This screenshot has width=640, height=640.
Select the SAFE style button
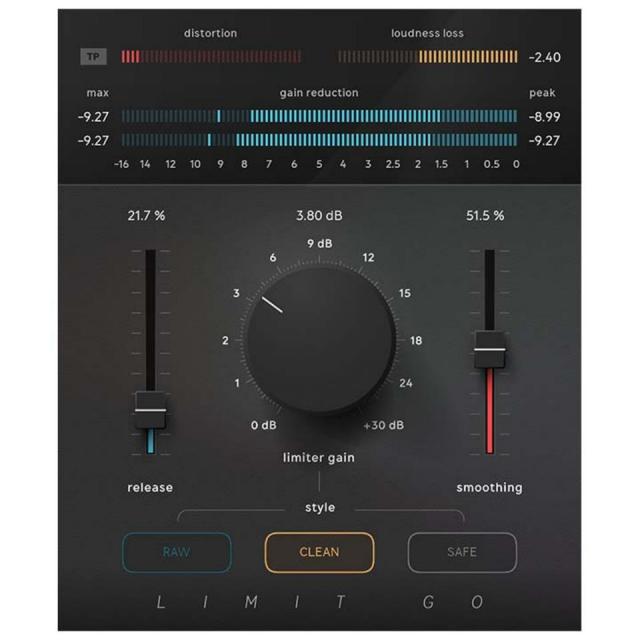(462, 552)
